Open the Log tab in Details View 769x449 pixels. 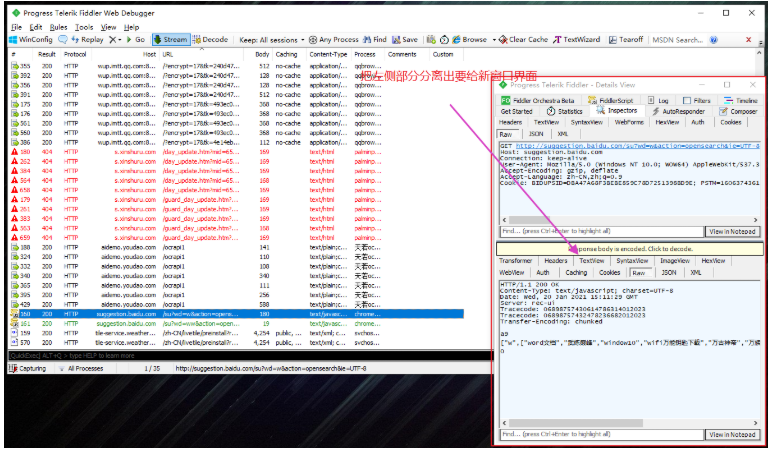pos(658,100)
